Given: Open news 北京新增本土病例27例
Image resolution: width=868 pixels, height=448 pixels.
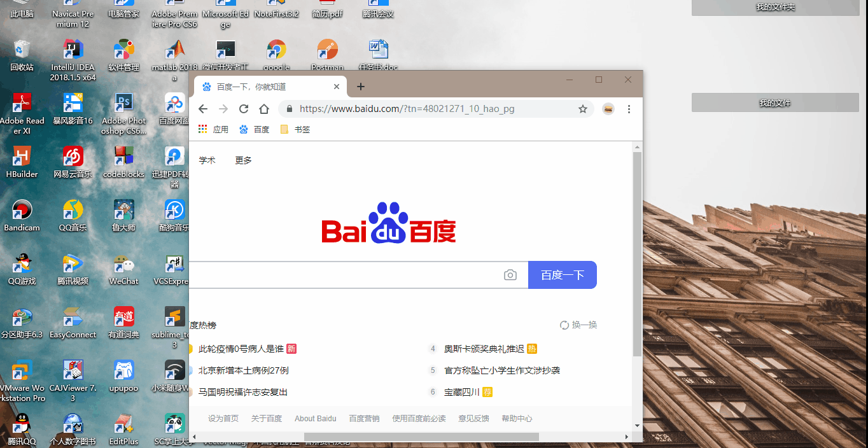Looking at the screenshot, I should (244, 370).
